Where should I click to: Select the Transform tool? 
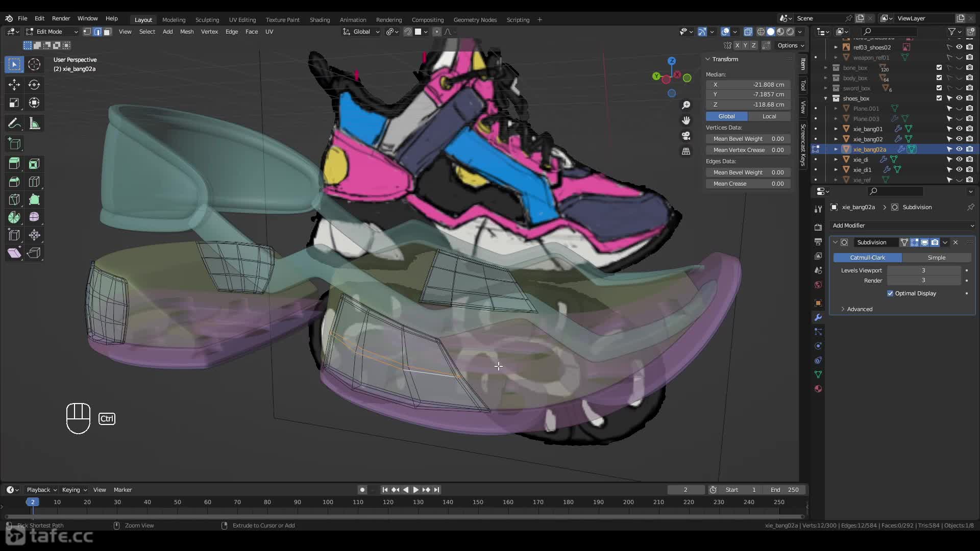[x=34, y=103]
